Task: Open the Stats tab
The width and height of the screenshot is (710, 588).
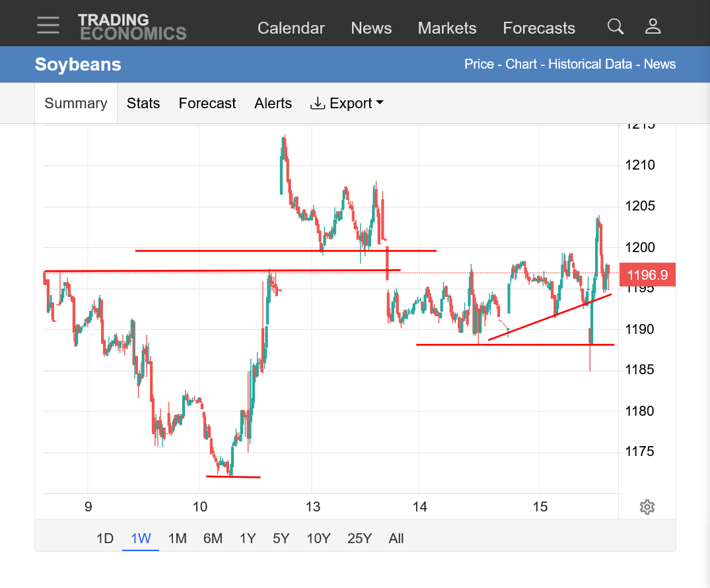Action: pyautogui.click(x=143, y=103)
